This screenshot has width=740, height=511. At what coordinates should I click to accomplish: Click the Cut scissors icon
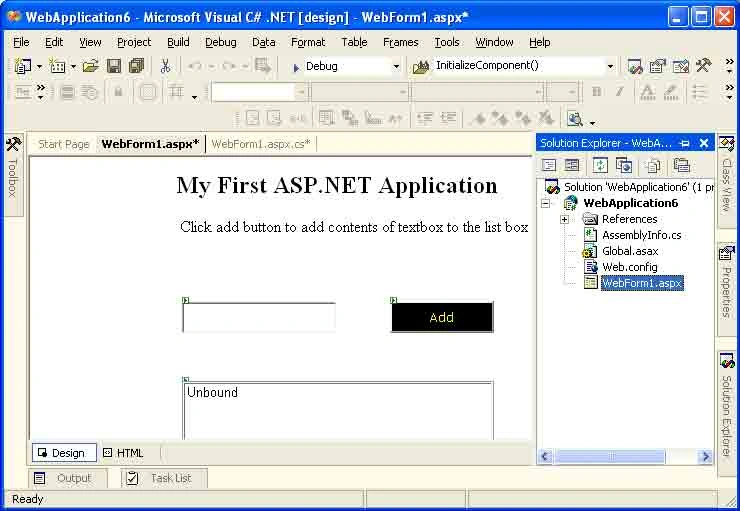click(165, 66)
